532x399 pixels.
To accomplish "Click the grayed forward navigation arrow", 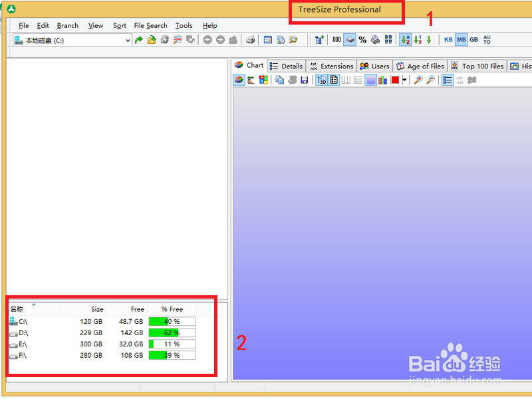I will pos(221,40).
